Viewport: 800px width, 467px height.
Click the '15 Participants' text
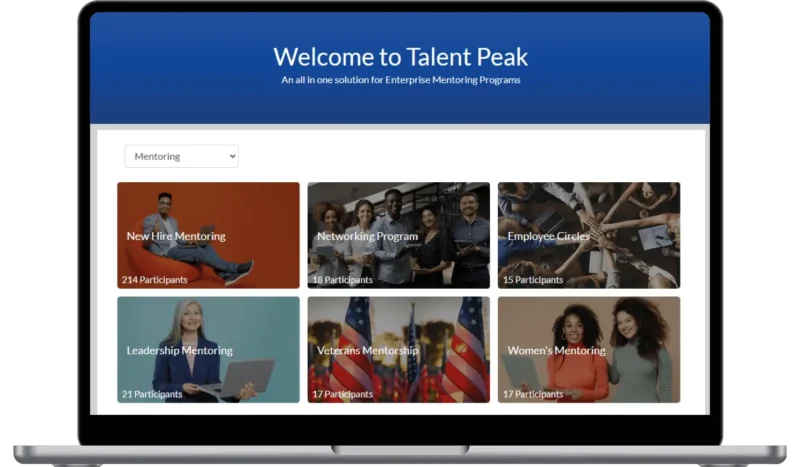(x=533, y=280)
